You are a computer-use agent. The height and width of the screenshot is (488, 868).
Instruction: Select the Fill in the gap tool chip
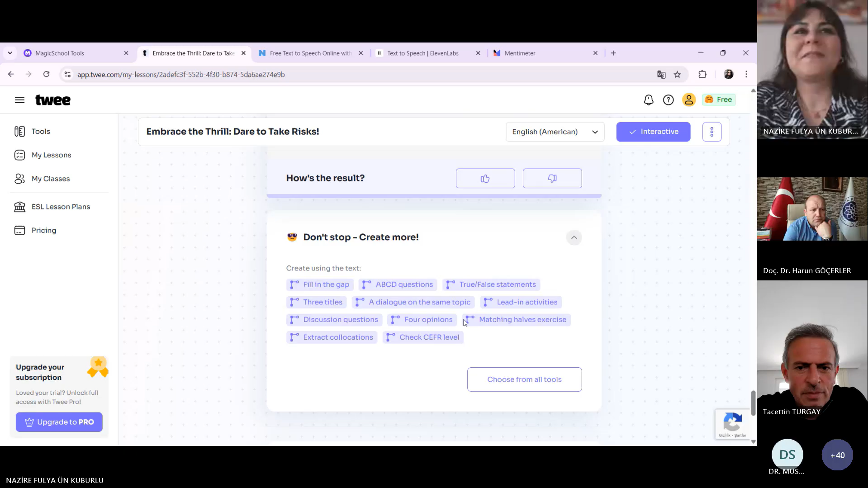(x=320, y=284)
